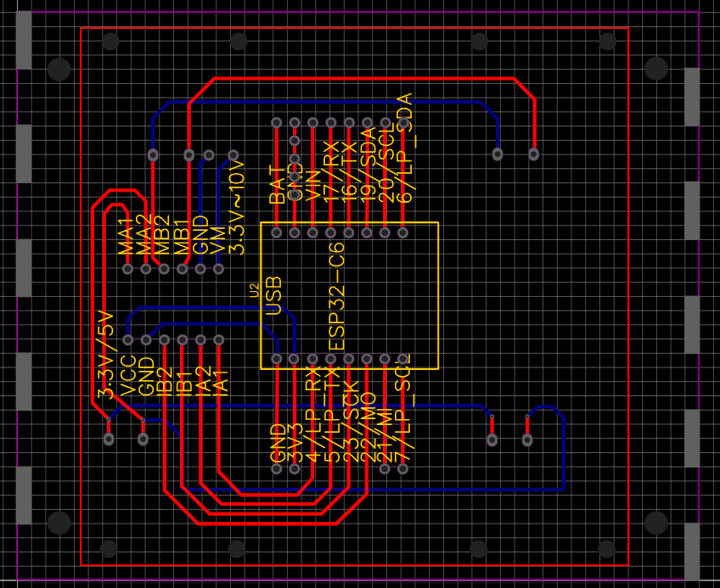Select the 3.3V~10V voltage label
This screenshot has width=720, height=588.
tap(237, 208)
